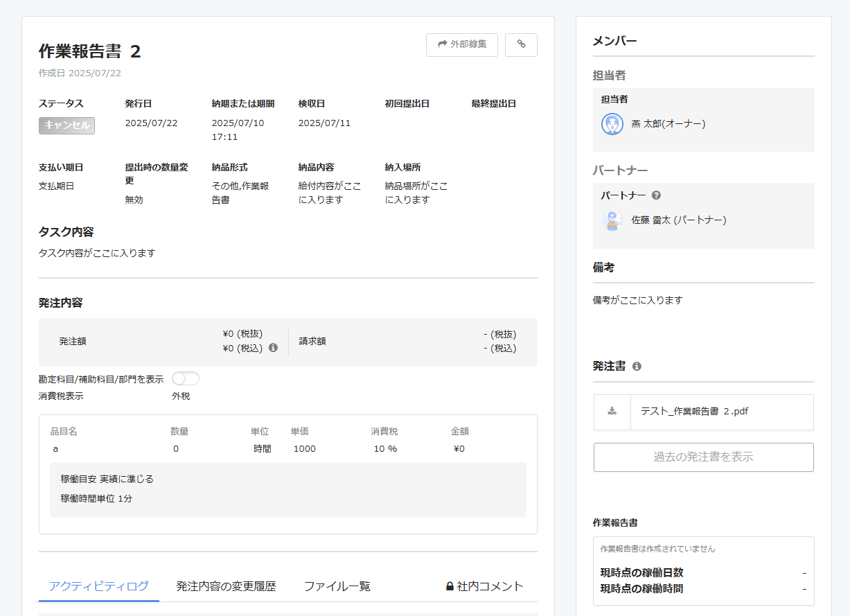Screen dimensions: 850x616
Task: Click 稼働時間単位 1分 text
Action: [x=96, y=498]
